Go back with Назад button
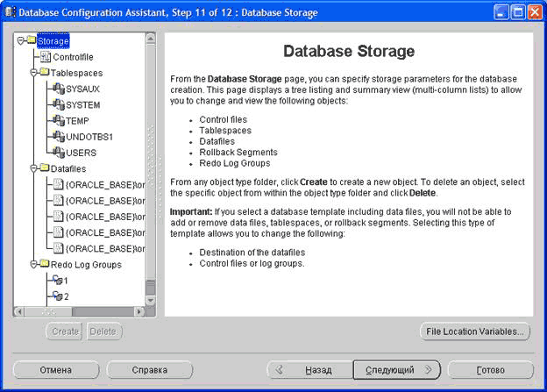This screenshot has height=392, width=547. (310, 370)
